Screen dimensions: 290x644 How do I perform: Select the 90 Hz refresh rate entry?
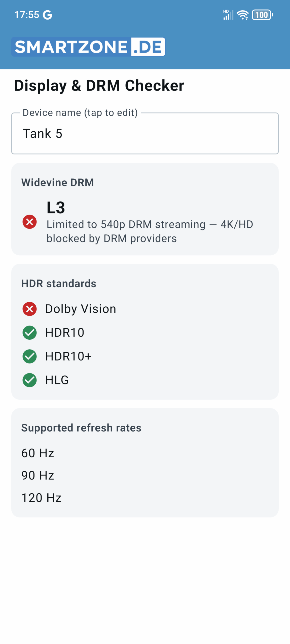coord(38,475)
